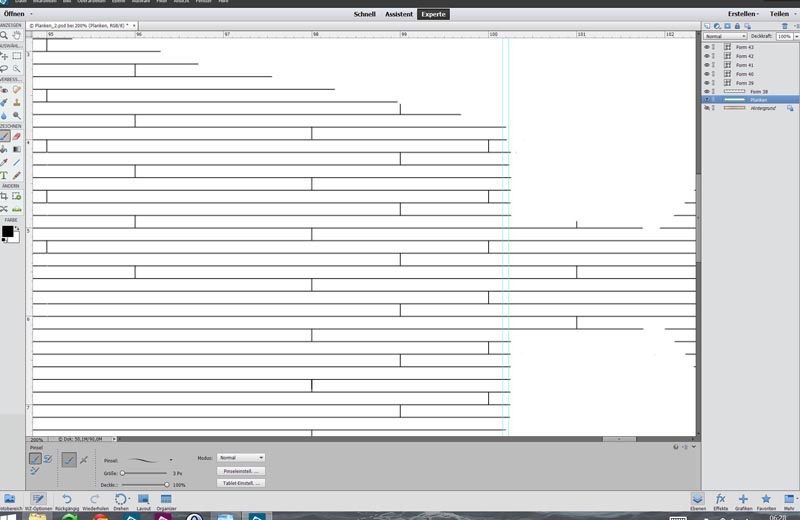Adjust the Größe brush size slider
Screen dimensions: 800x520
pyautogui.click(x=144, y=473)
